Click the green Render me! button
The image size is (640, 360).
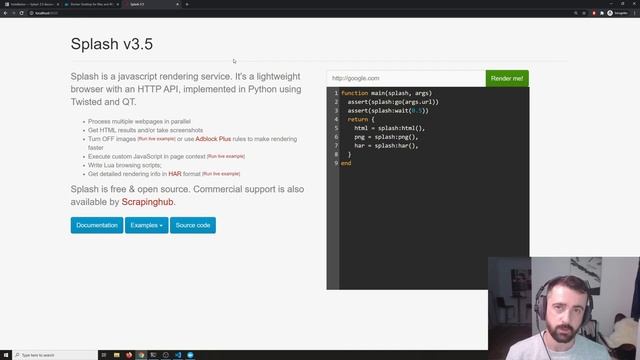tap(507, 78)
